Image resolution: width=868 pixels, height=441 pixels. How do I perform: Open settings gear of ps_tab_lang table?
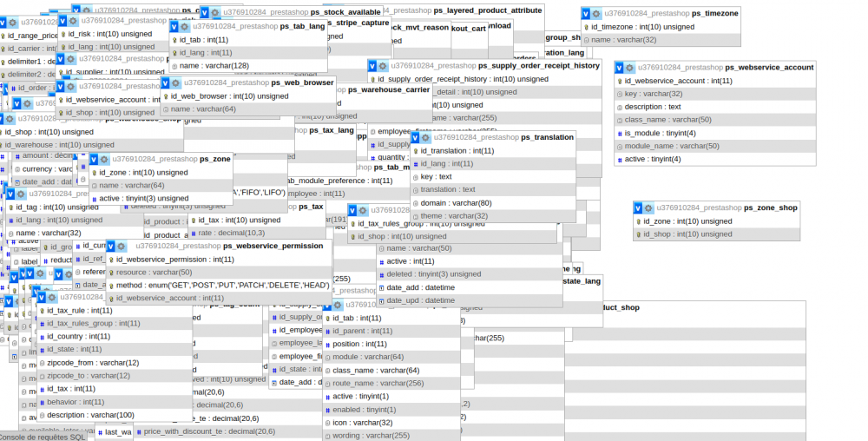(184, 27)
